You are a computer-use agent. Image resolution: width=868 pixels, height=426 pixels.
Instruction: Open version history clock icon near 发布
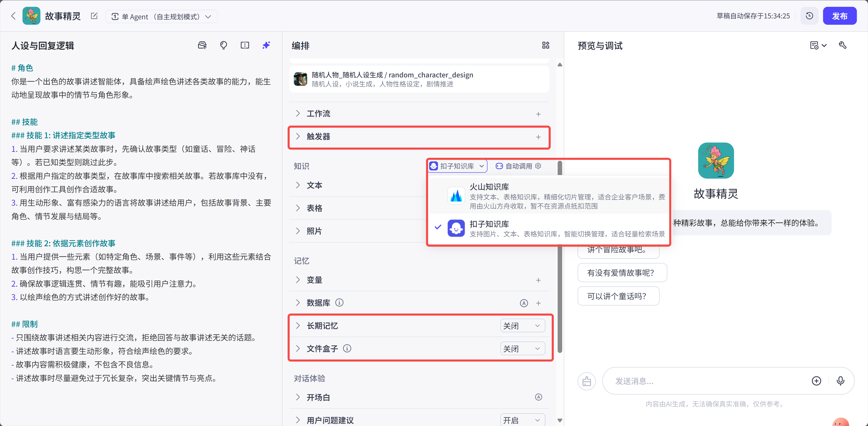[x=809, y=15]
